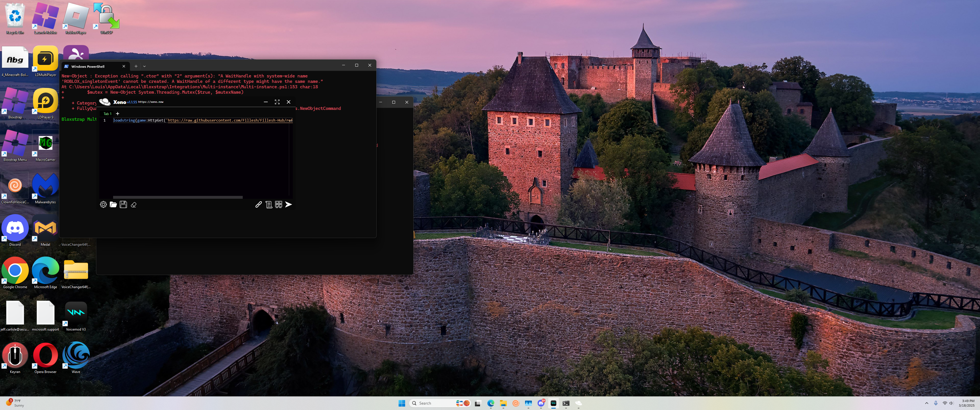Clear the editor with the eraser icon
The width and height of the screenshot is (980, 410).
point(134,205)
